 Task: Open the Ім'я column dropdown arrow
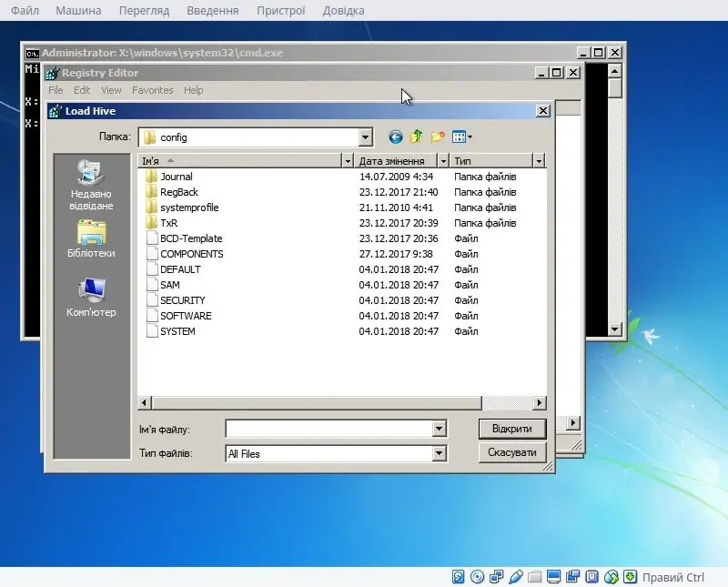coord(348,161)
